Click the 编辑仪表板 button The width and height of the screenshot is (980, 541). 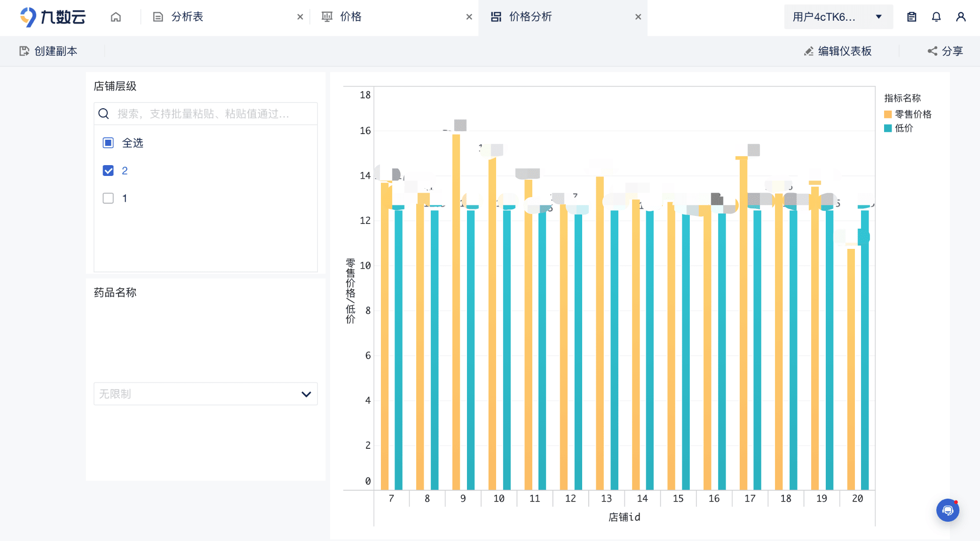point(838,51)
